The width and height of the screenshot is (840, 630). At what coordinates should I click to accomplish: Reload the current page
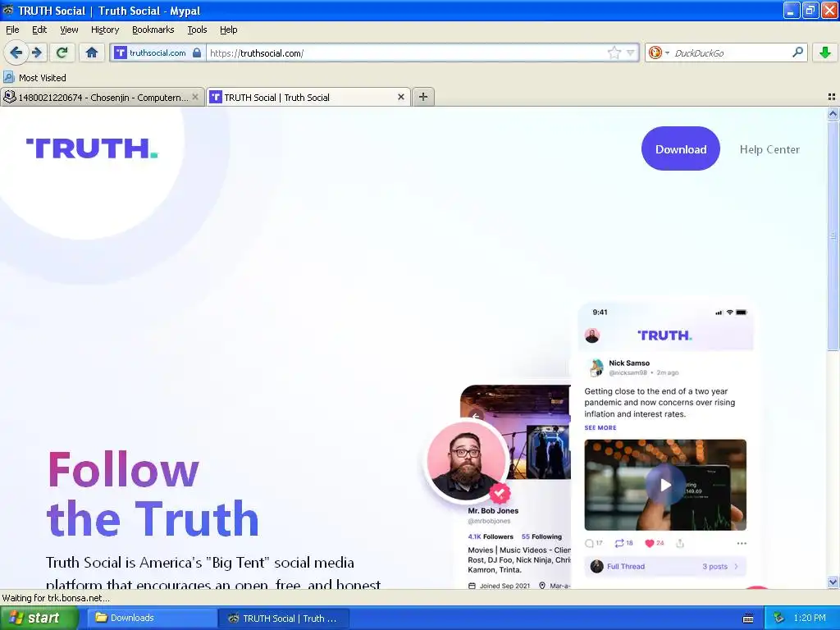[x=62, y=52]
